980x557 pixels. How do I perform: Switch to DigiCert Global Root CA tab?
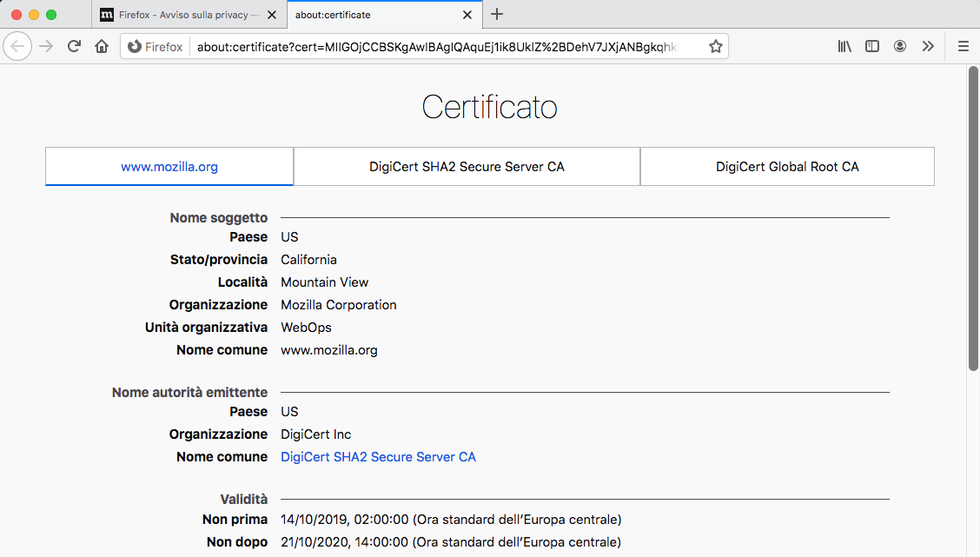tap(787, 166)
